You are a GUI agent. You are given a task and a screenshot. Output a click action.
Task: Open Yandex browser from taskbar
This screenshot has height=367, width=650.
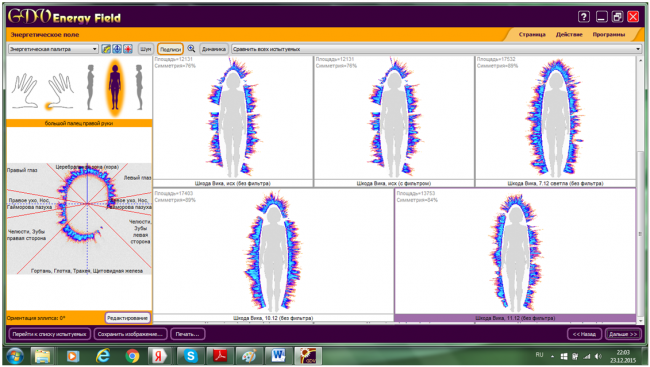click(x=159, y=356)
